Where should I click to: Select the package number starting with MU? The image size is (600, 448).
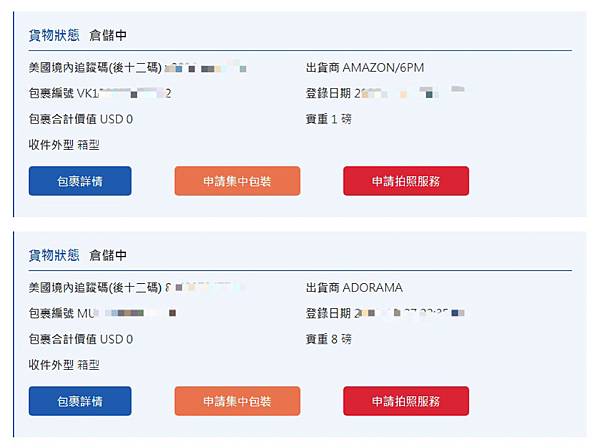[103, 314]
